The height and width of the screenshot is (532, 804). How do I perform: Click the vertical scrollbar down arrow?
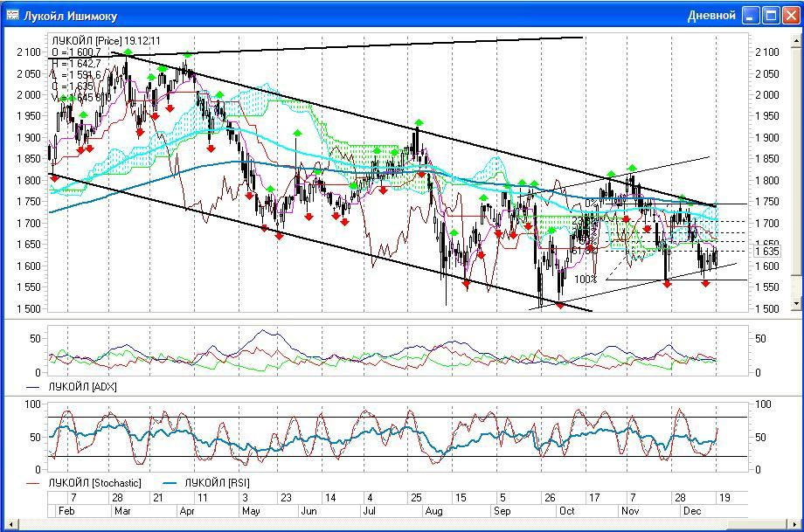click(x=796, y=303)
